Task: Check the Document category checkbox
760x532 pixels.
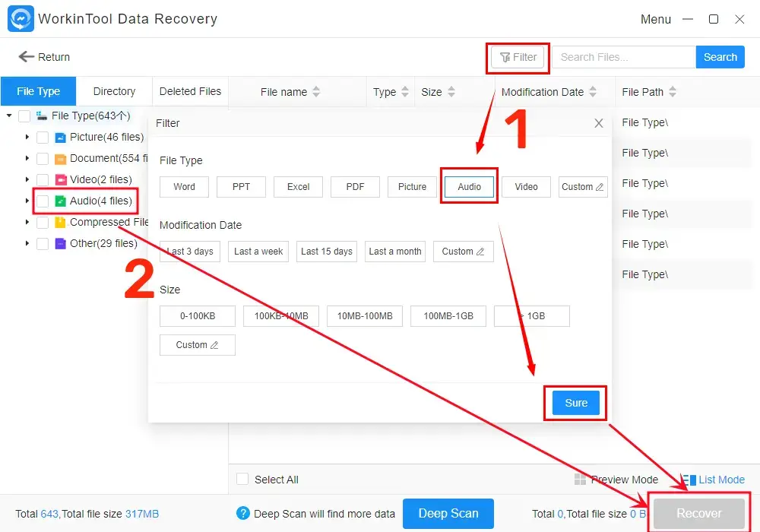Action: pyautogui.click(x=43, y=158)
